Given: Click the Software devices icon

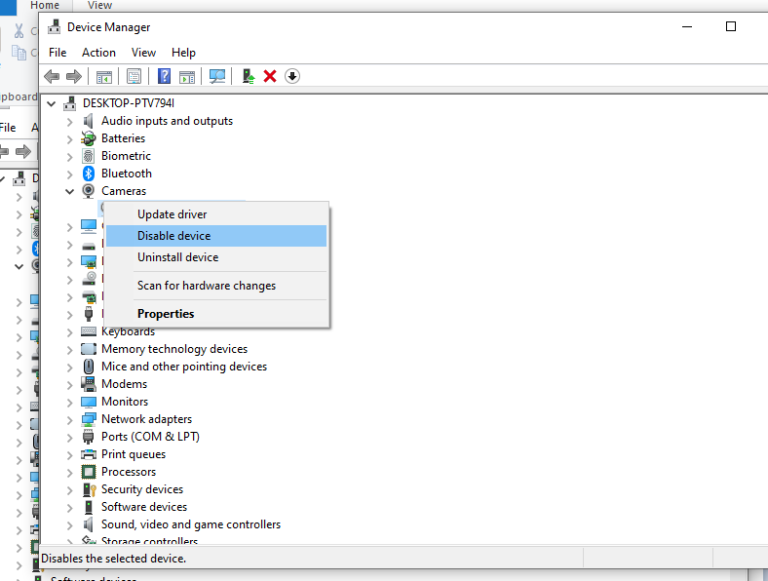Looking at the screenshot, I should [89, 507].
